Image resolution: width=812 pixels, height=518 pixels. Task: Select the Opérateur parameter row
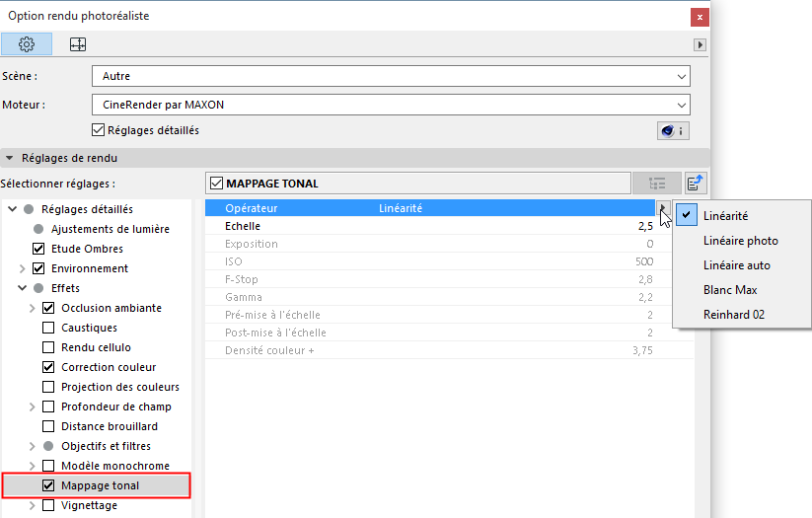(x=430, y=208)
